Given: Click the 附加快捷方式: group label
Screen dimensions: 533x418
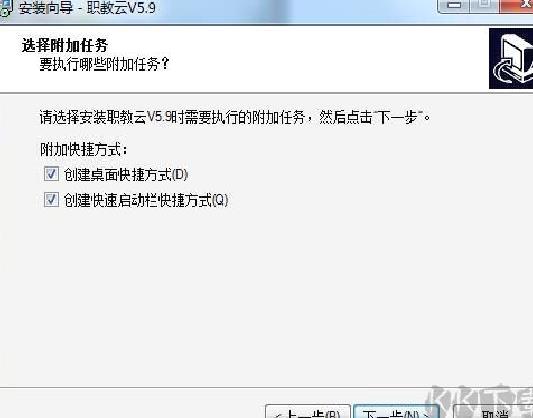Looking at the screenshot, I should [84, 150].
